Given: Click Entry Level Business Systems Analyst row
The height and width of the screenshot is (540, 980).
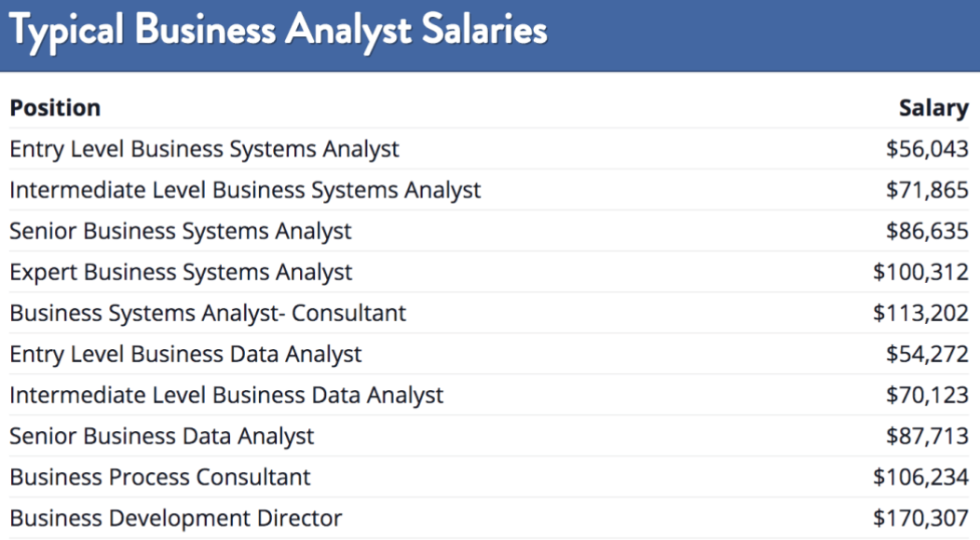Looking at the screenshot, I should pos(489,149).
